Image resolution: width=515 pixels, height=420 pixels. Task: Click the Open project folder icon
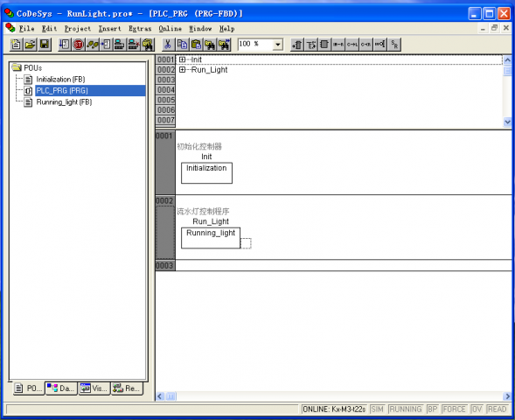tap(30, 45)
